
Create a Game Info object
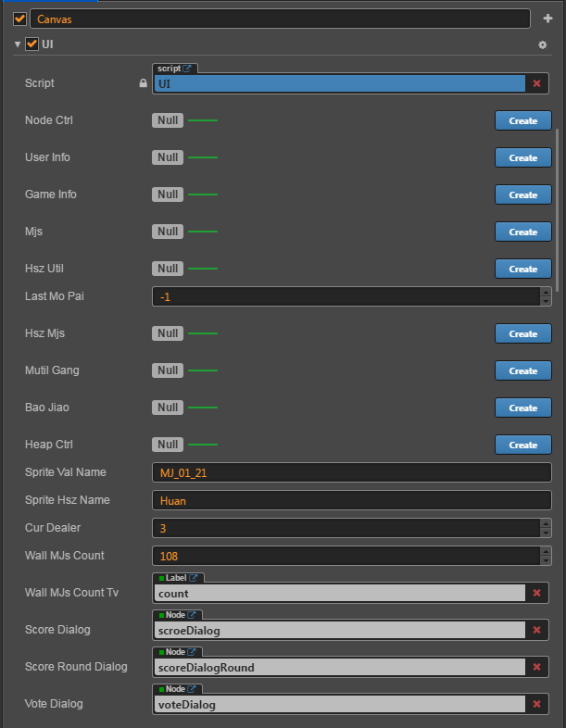tap(523, 195)
